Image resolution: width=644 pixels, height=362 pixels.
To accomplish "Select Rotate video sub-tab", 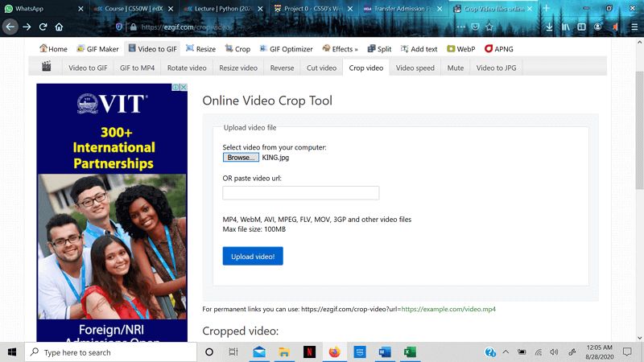I will click(187, 68).
